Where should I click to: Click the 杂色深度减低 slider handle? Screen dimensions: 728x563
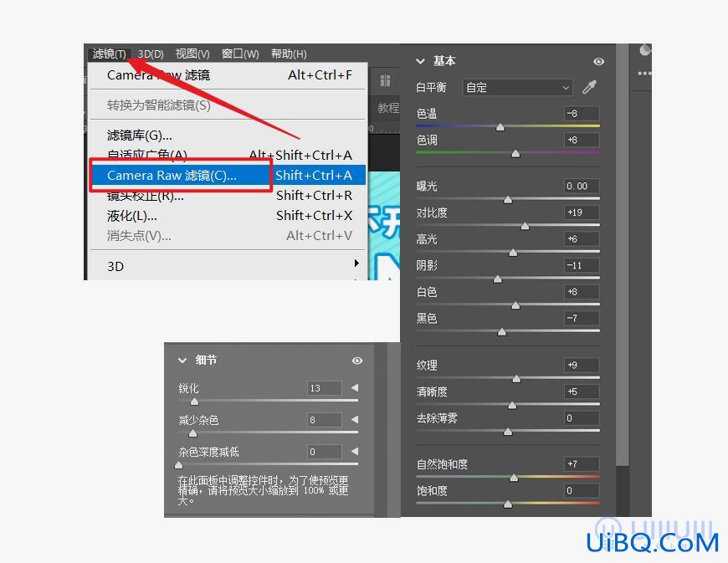click(179, 464)
